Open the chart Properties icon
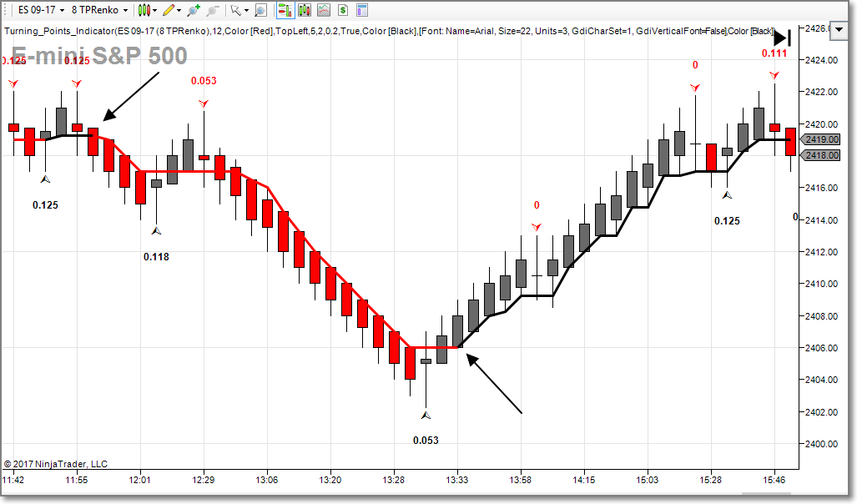 361,10
